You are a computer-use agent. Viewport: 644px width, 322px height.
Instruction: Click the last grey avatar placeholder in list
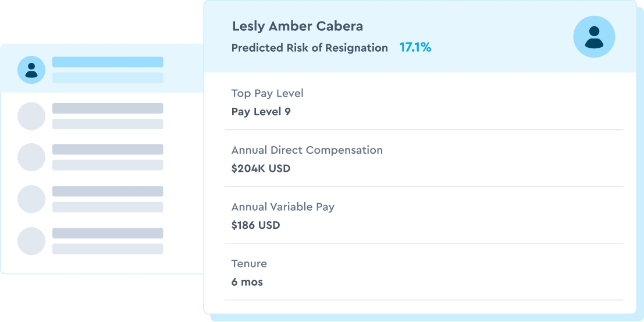point(31,241)
